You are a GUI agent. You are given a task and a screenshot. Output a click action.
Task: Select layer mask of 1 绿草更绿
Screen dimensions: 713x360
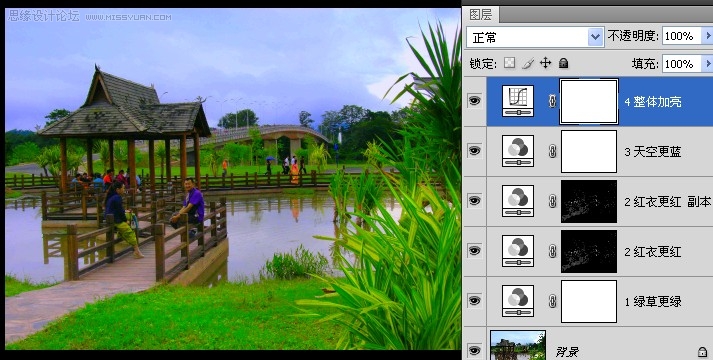(x=589, y=301)
